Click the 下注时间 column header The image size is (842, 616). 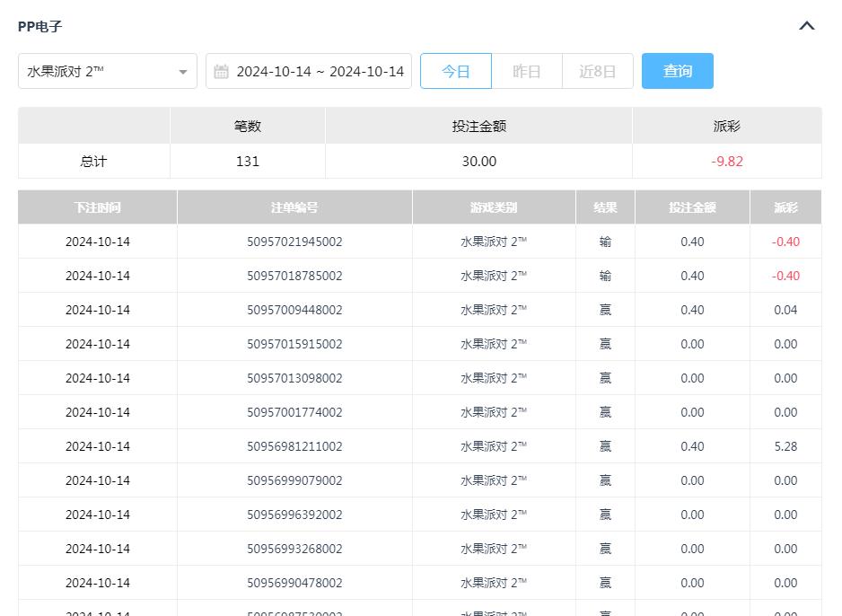pos(96,207)
